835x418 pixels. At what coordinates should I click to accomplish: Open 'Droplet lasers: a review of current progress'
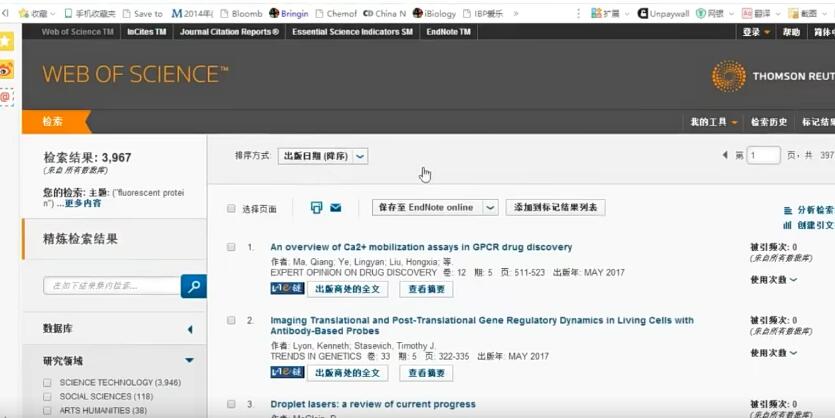[x=372, y=404]
